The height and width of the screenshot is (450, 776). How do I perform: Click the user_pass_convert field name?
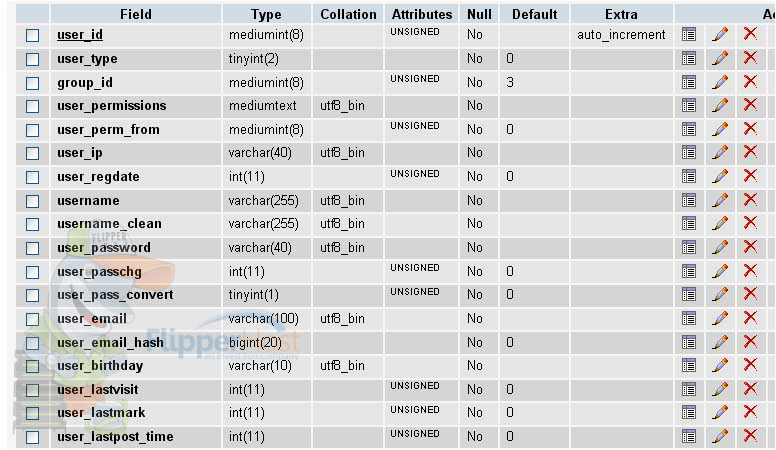pyautogui.click(x=115, y=295)
